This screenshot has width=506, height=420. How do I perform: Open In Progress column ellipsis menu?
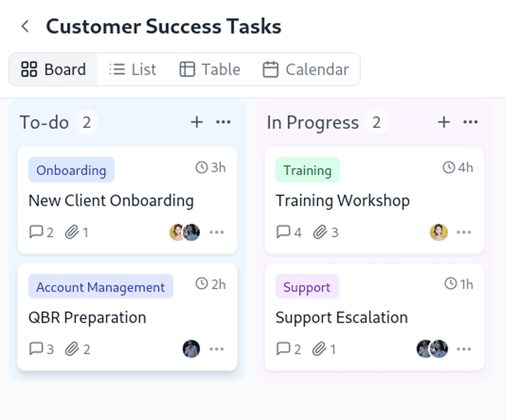click(470, 122)
